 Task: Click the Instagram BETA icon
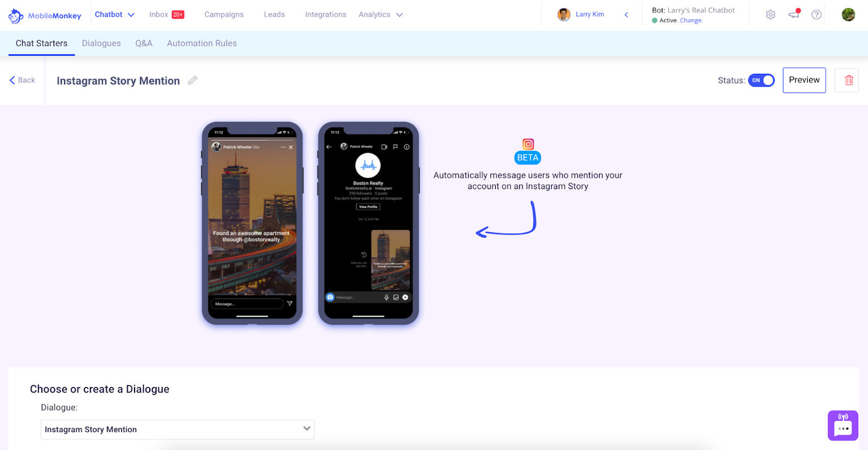click(x=527, y=144)
